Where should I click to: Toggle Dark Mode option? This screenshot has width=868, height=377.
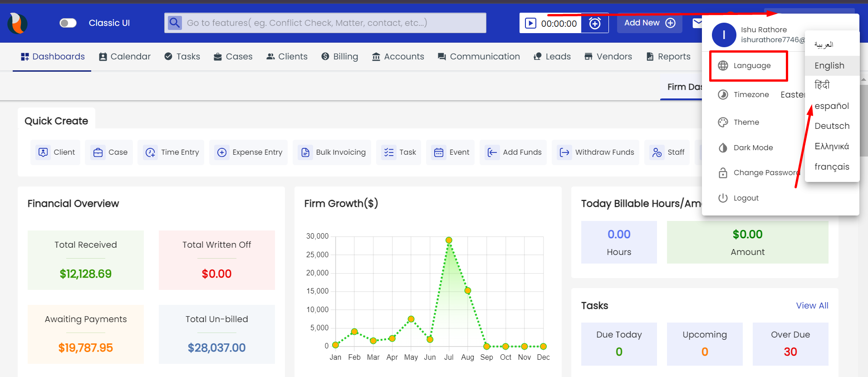point(753,147)
